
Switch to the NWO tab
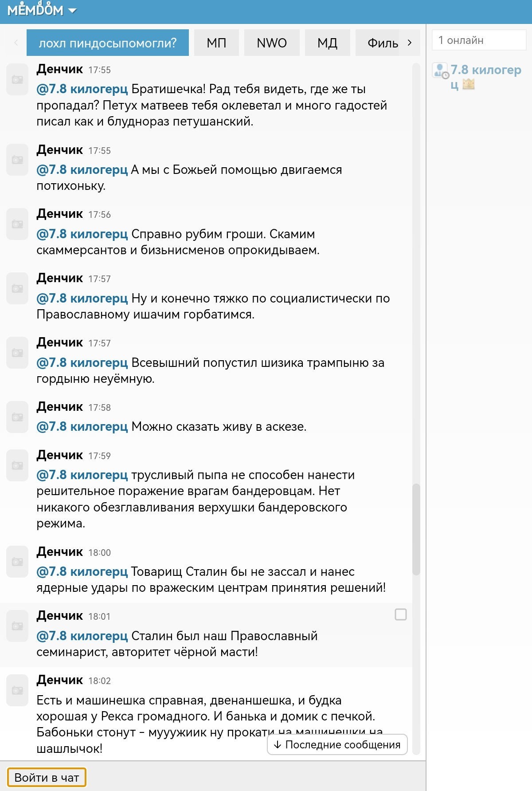(x=272, y=43)
